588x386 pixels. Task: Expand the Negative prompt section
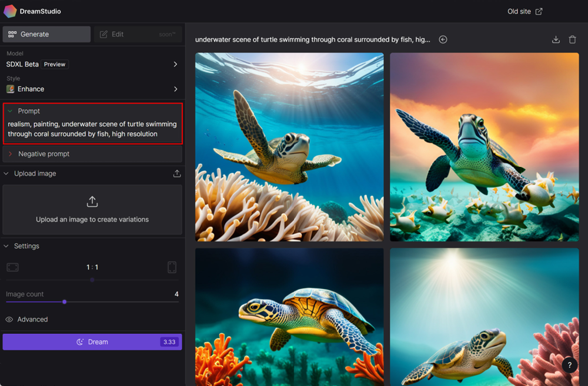coord(92,154)
